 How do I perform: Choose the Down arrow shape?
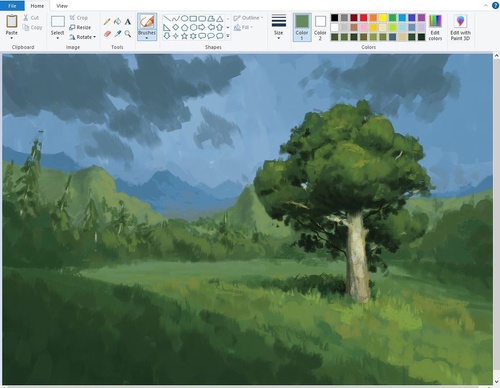(167, 36)
